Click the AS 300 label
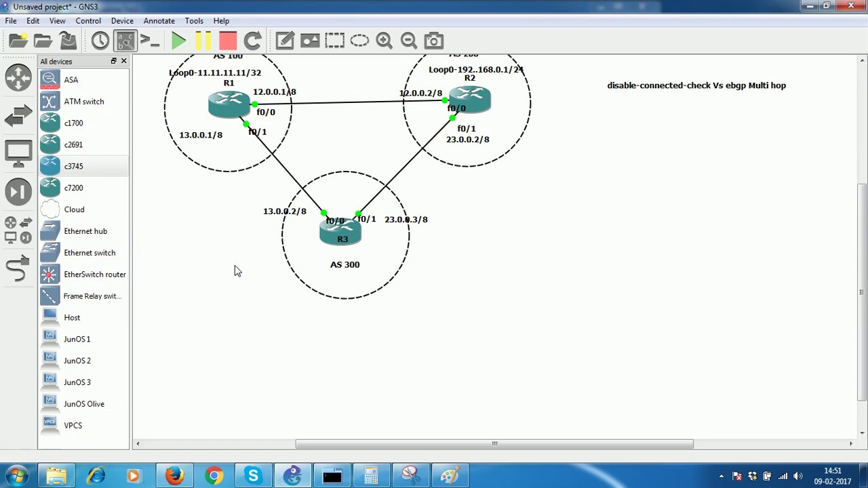Image resolution: width=868 pixels, height=488 pixels. [x=345, y=264]
